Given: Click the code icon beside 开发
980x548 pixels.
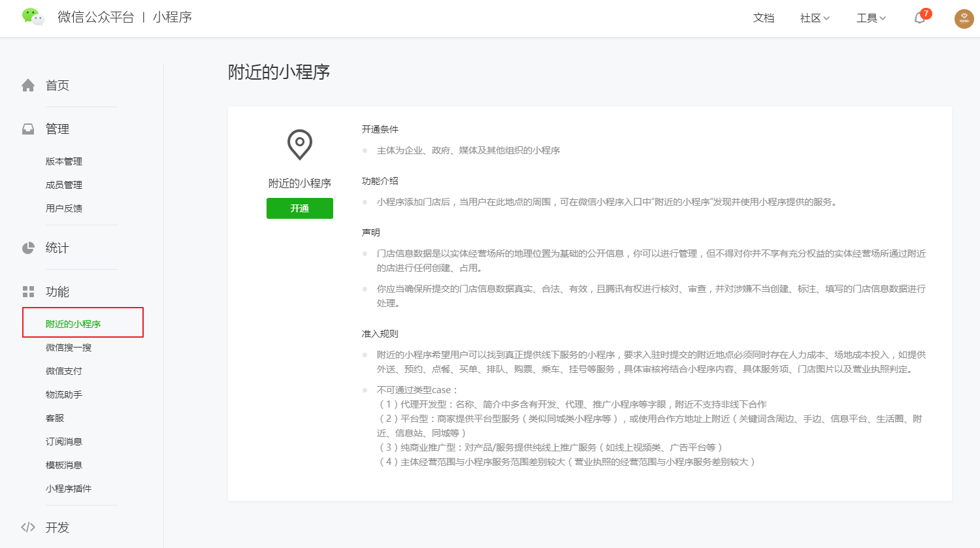Looking at the screenshot, I should pyautogui.click(x=28, y=527).
